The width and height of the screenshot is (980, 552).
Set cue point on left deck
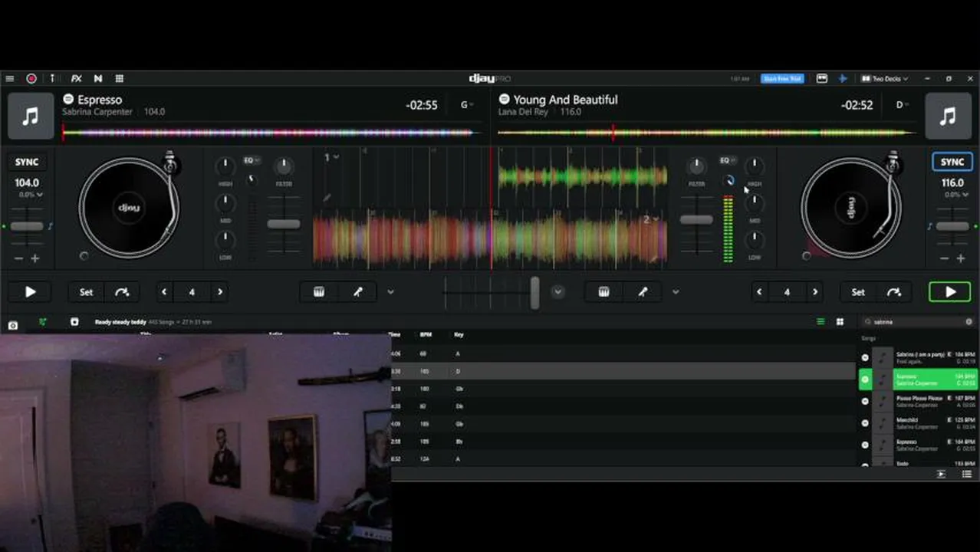click(86, 292)
